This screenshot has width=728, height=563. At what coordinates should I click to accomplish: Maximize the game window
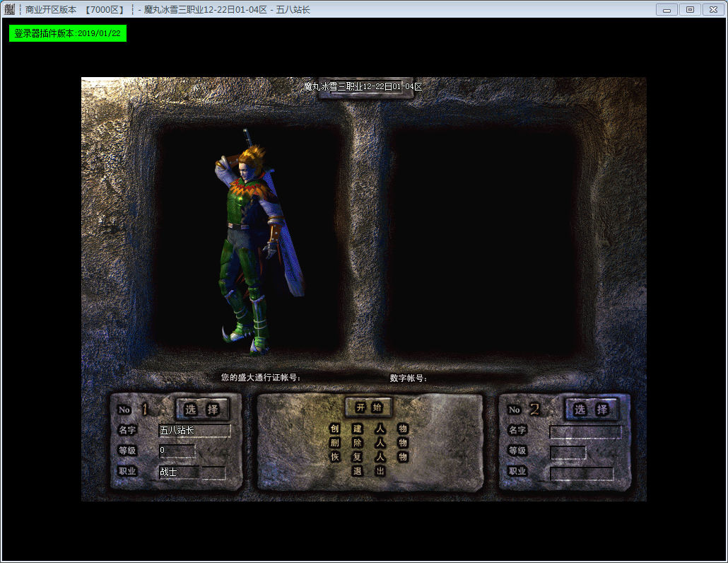[x=690, y=10]
